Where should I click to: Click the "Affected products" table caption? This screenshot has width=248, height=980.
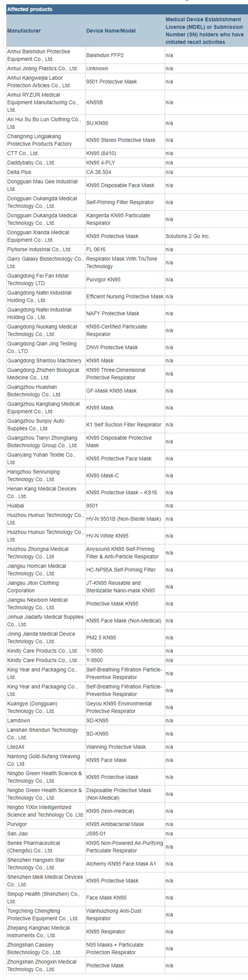click(x=30, y=9)
